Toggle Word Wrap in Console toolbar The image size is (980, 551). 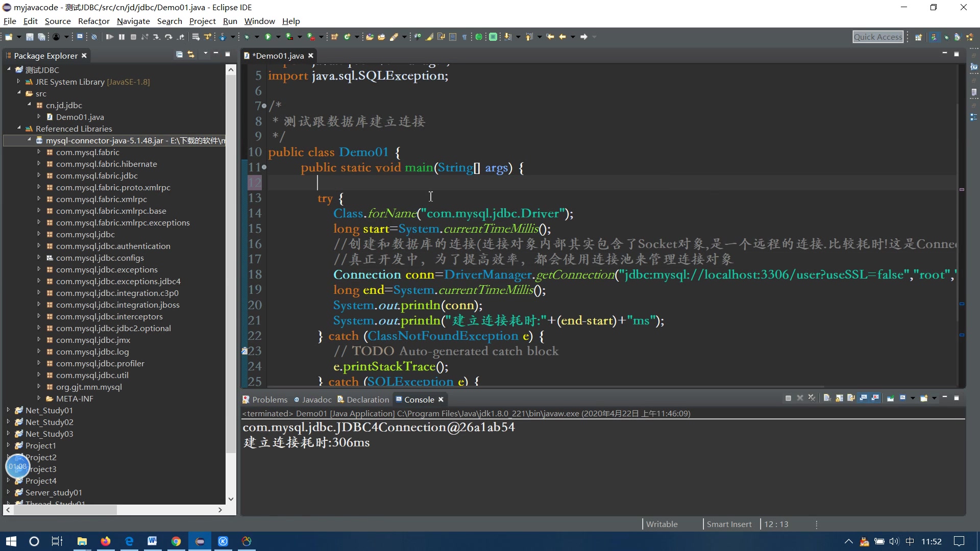(851, 398)
